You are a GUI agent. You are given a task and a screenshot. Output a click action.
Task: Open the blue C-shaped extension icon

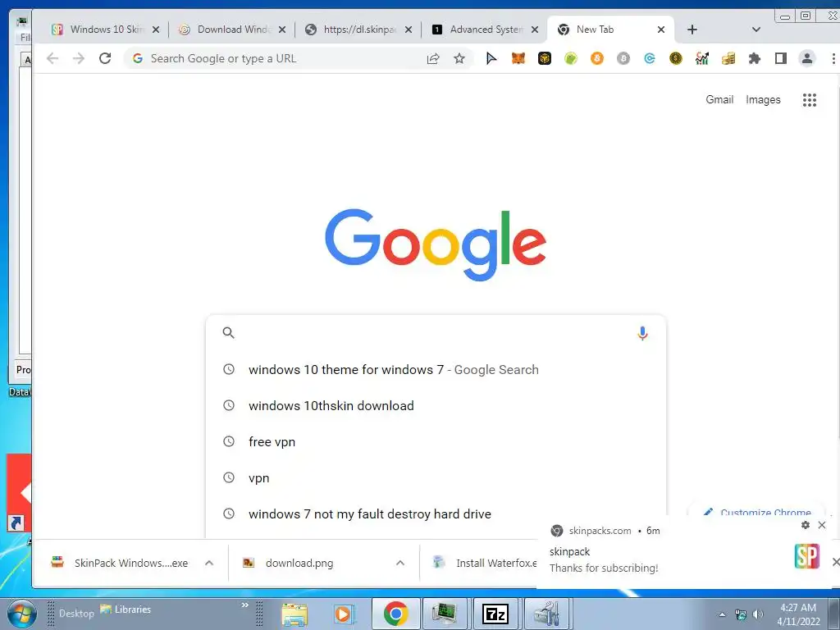coord(650,58)
